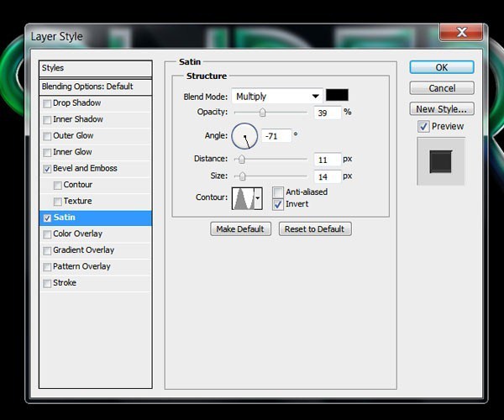Turn off the Preview checkbox
Image resolution: width=504 pixels, height=420 pixels.
(424, 127)
